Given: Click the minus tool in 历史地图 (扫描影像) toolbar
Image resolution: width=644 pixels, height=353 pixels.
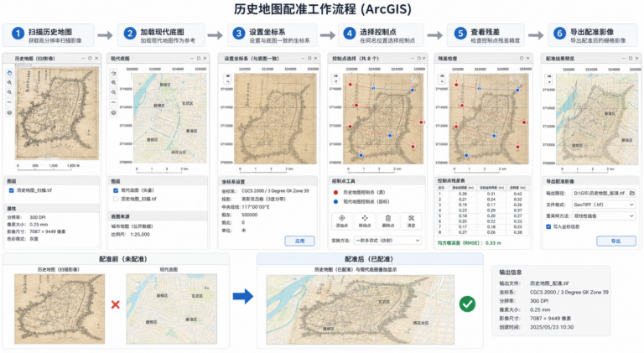Looking at the screenshot, I should coord(9,102).
